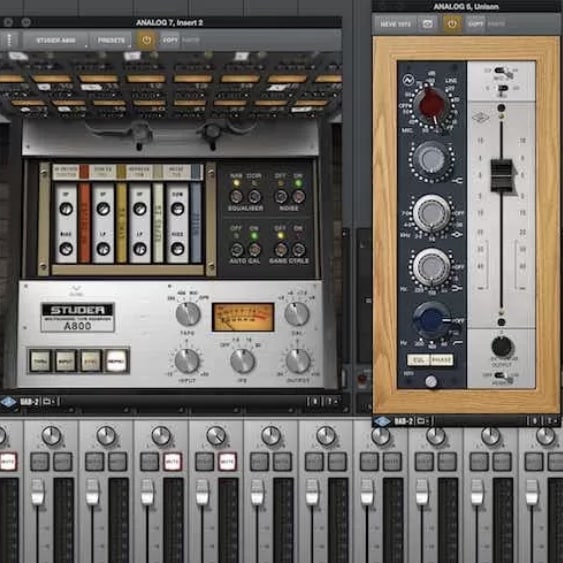Open the PRESETS dropdown menu

pyautogui.click(x=111, y=40)
